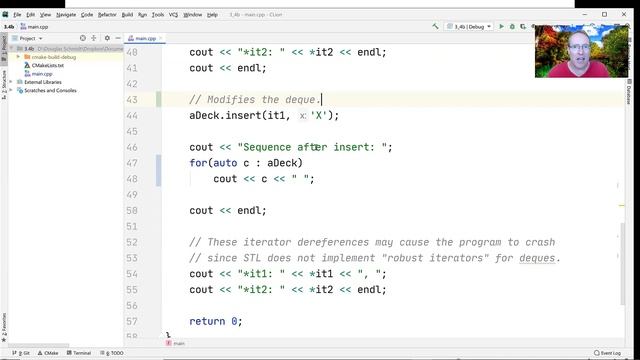This screenshot has width=640, height=360.
Task: Open the run configuration 3.4b | Debug dropdown
Action: 469,27
